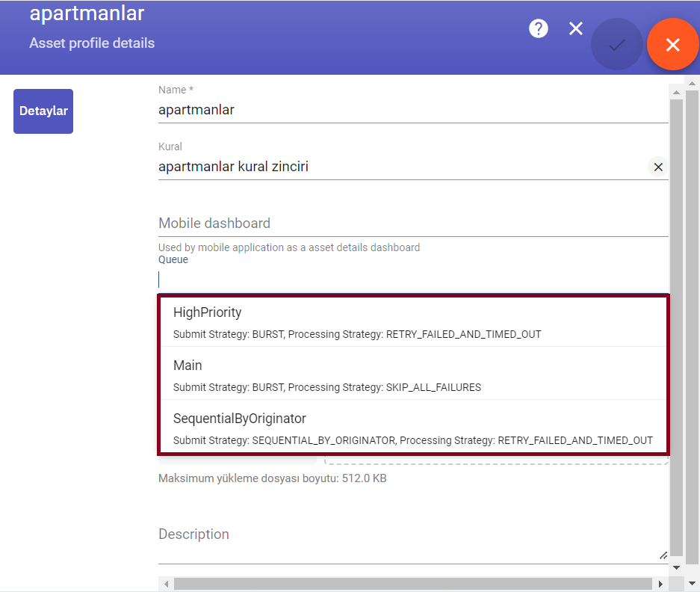Click inner scrollbar down arrow

click(676, 567)
